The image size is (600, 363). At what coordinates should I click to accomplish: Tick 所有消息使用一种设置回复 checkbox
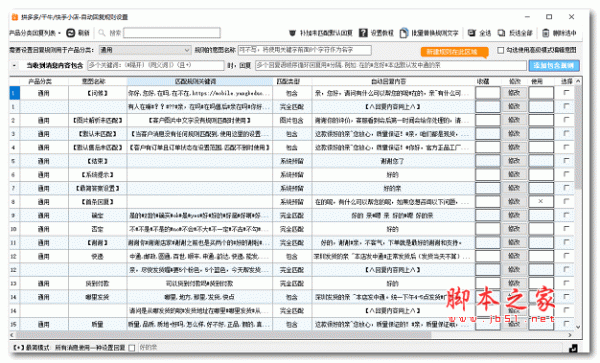click(x=132, y=348)
